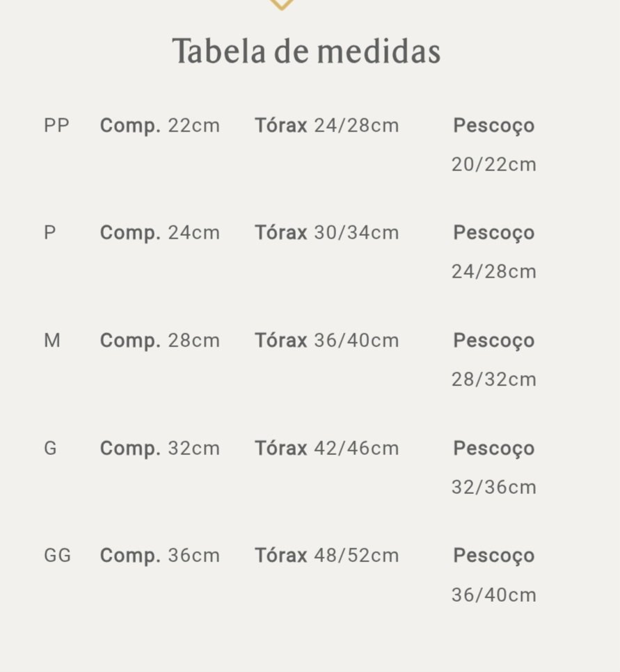This screenshot has height=672, width=620.
Task: Select the neck measurement 28/32cm
Action: [x=493, y=380]
